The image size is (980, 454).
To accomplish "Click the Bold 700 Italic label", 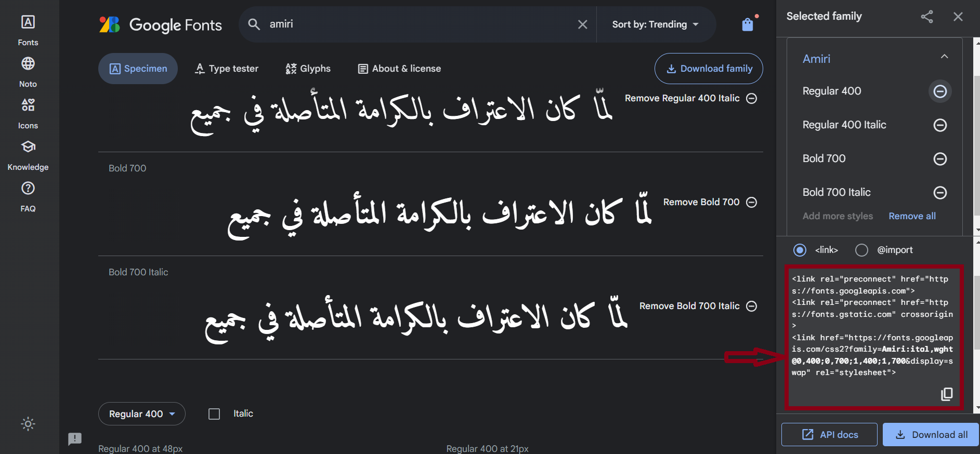I will coord(138,272).
